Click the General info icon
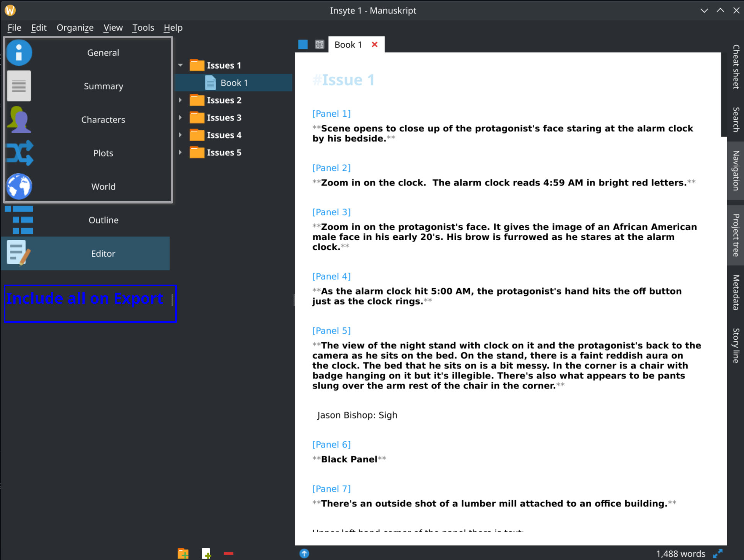This screenshot has height=560, width=744. click(19, 52)
